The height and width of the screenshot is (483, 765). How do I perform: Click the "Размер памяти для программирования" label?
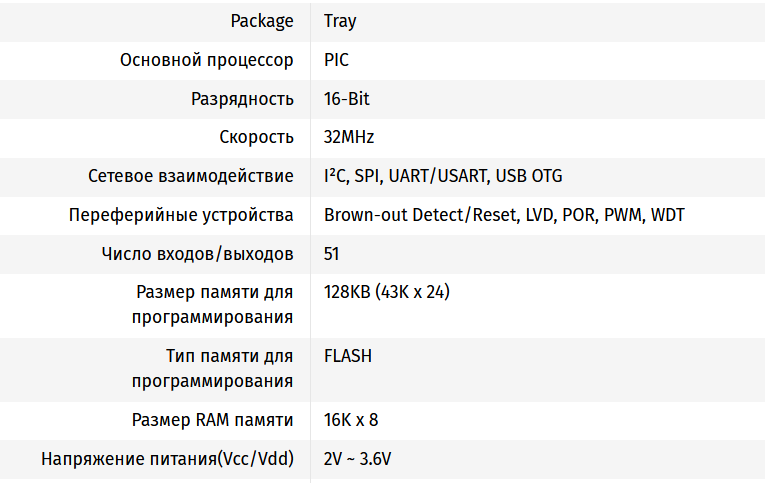coord(213,305)
